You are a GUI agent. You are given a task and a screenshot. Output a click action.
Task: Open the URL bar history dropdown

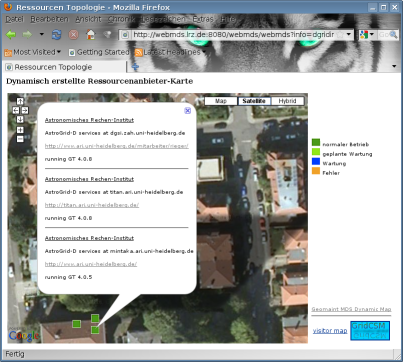tap(349, 34)
